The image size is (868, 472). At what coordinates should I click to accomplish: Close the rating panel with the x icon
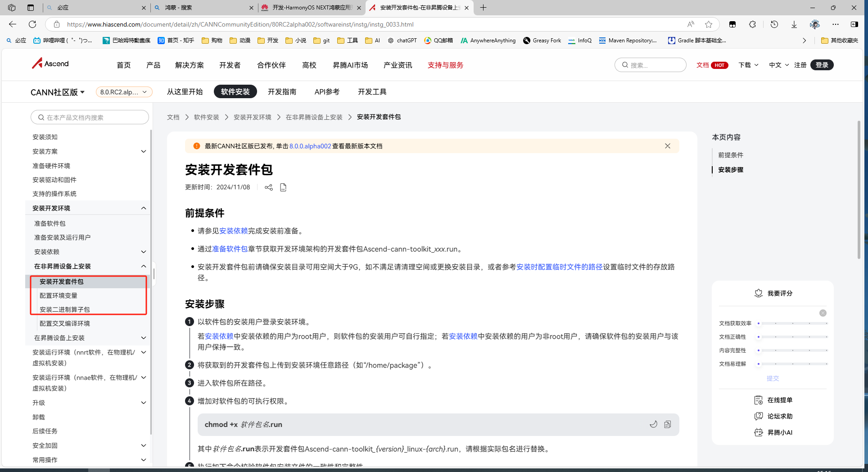coord(823,313)
